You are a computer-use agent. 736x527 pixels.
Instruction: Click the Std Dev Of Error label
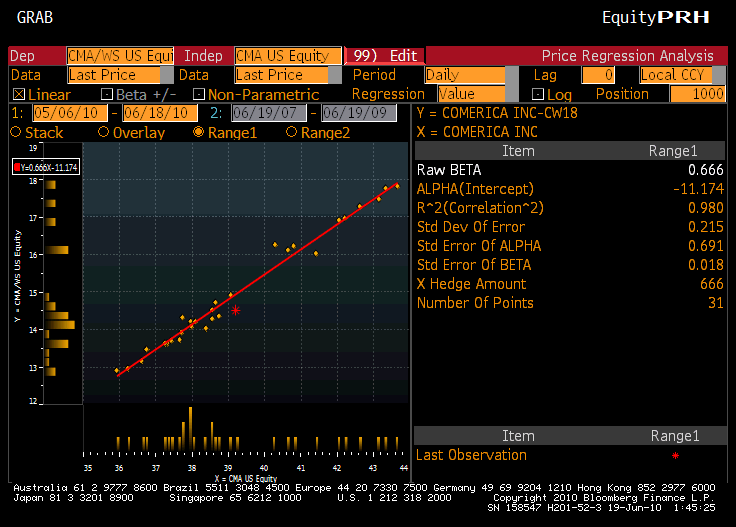[x=471, y=227]
